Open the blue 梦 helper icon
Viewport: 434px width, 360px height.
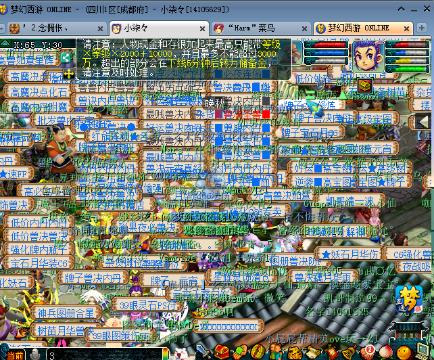(x=409, y=300)
